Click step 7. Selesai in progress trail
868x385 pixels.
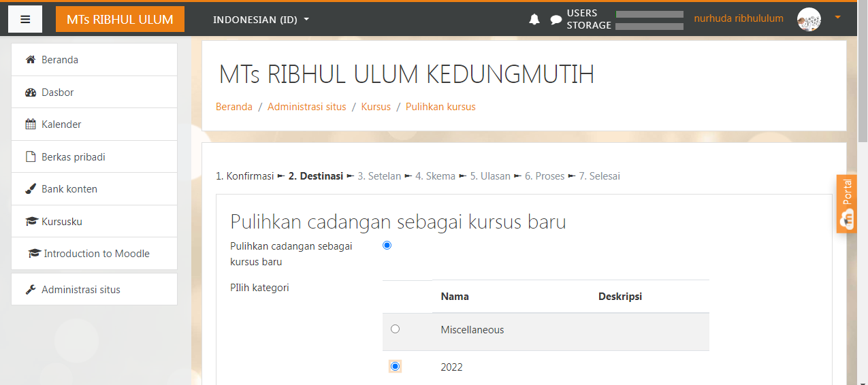[x=600, y=176]
